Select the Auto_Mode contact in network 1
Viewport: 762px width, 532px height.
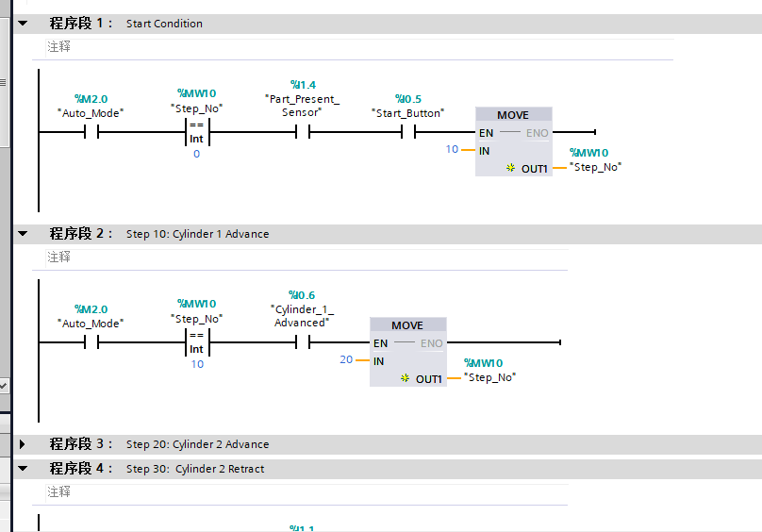91,132
